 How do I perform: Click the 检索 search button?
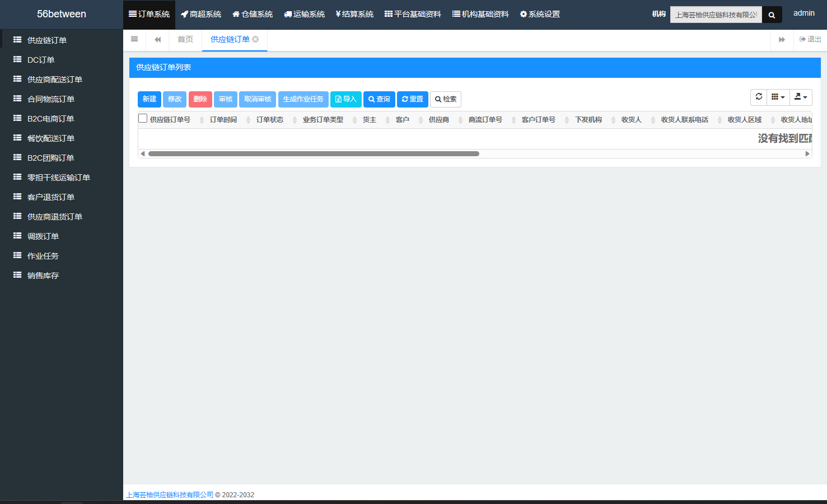[x=446, y=99]
